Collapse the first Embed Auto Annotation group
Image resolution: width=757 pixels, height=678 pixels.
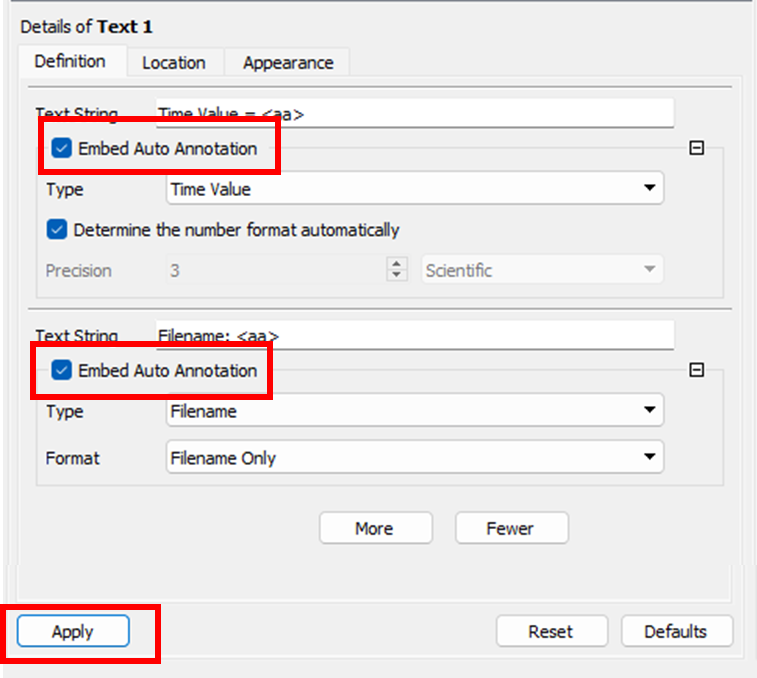[x=696, y=148]
